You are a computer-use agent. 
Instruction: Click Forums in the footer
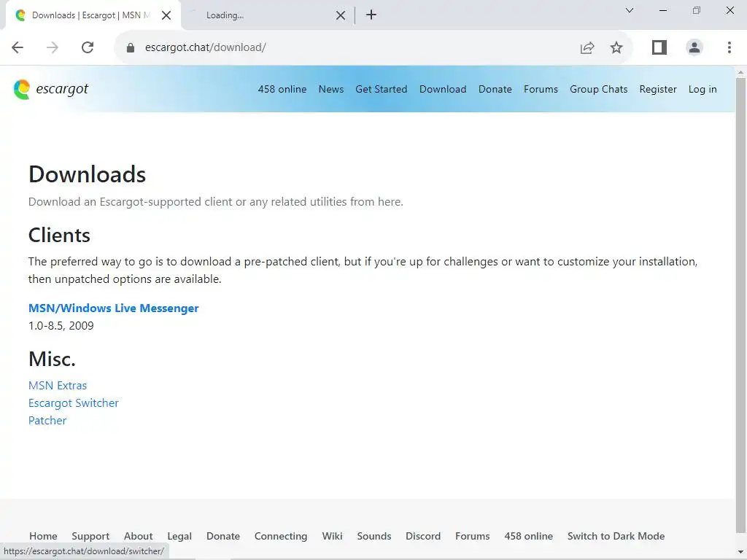[x=472, y=536]
